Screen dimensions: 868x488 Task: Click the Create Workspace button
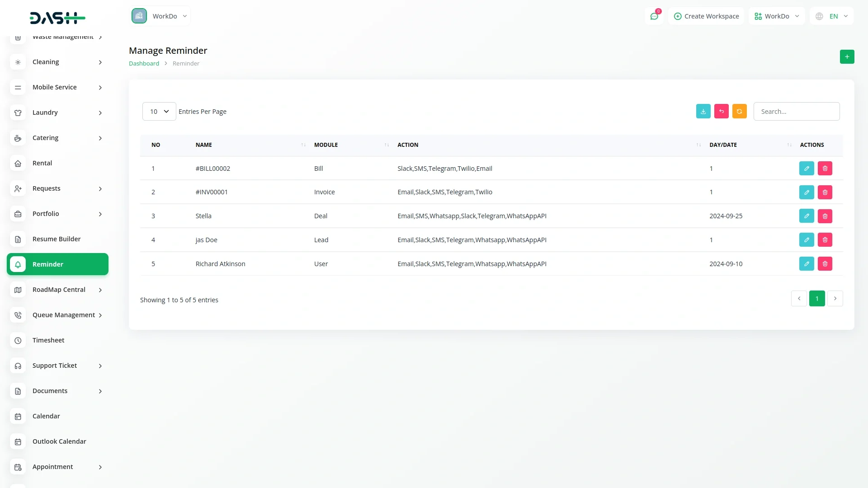tap(706, 16)
